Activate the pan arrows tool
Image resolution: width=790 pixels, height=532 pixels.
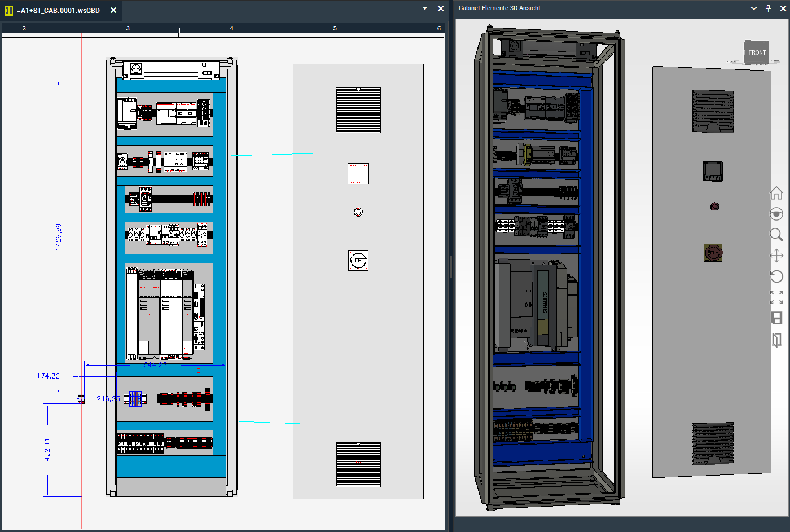(776, 256)
